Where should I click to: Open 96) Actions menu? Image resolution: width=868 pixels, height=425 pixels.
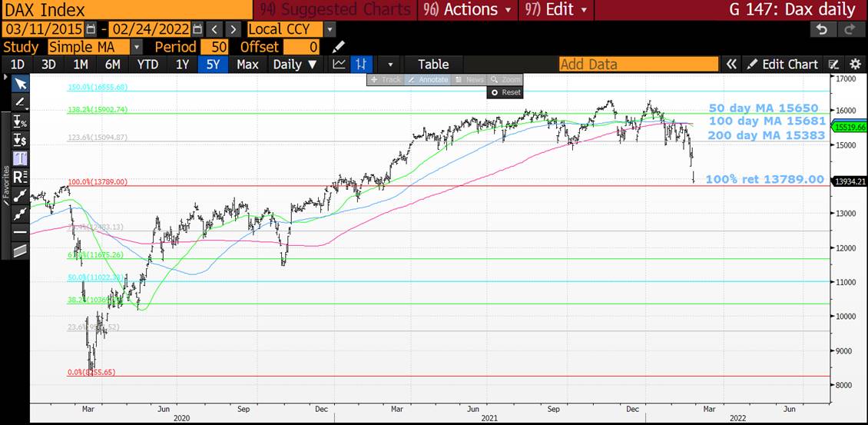coord(467,9)
